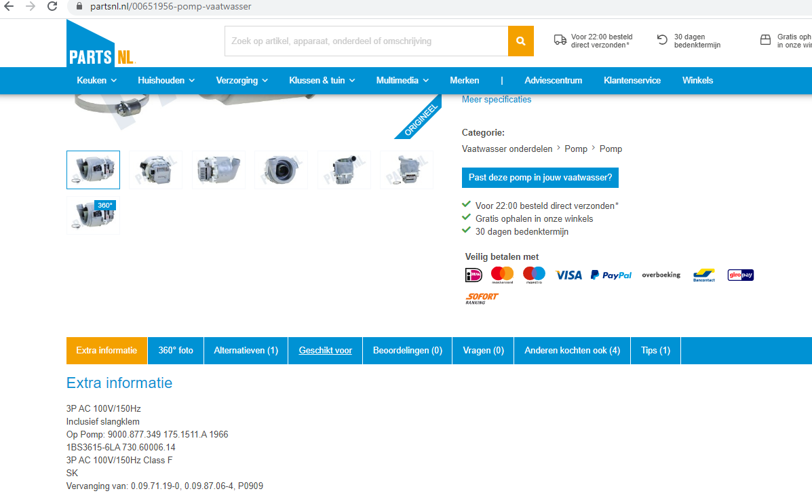Expand the Huishouden dropdown menu
812x504 pixels.
tap(166, 80)
